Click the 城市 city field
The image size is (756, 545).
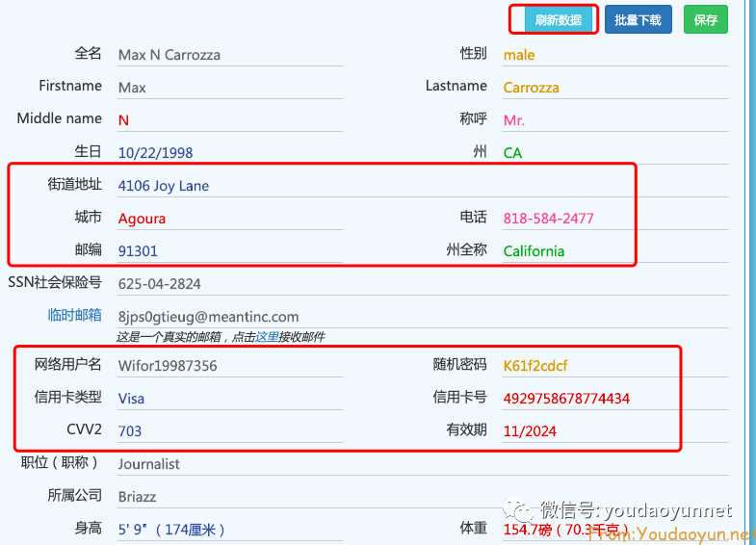[x=229, y=219]
